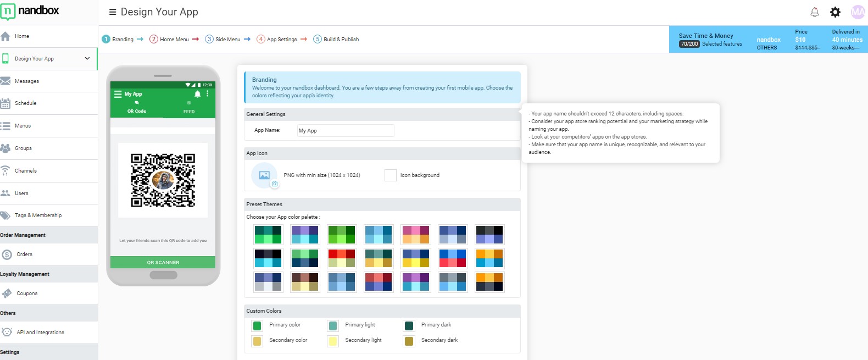Click the App Name input field
The image size is (868, 360).
[x=346, y=130]
